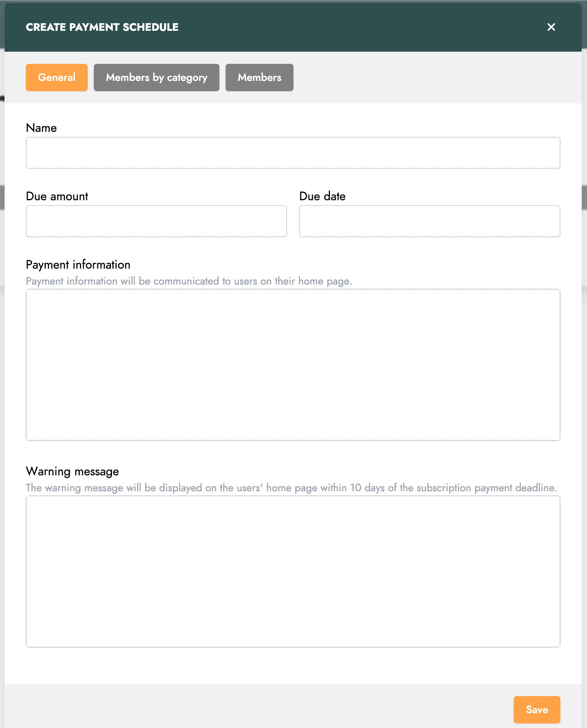The image size is (587, 728).
Task: Click the warning message helper description
Action: pyautogui.click(x=292, y=488)
